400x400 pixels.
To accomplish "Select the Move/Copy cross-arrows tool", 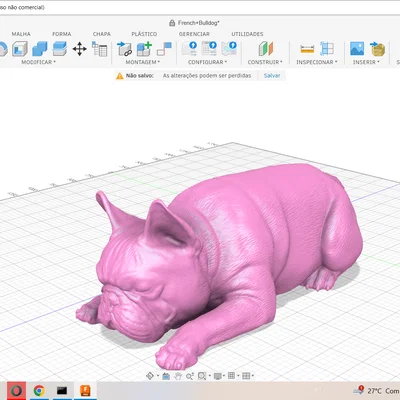I will [79, 49].
